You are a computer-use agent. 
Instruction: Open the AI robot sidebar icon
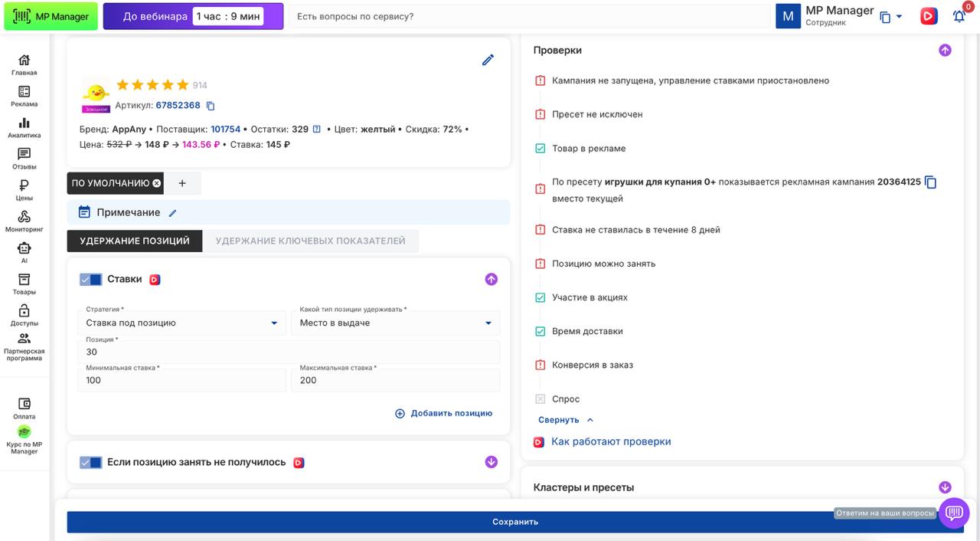(x=24, y=252)
